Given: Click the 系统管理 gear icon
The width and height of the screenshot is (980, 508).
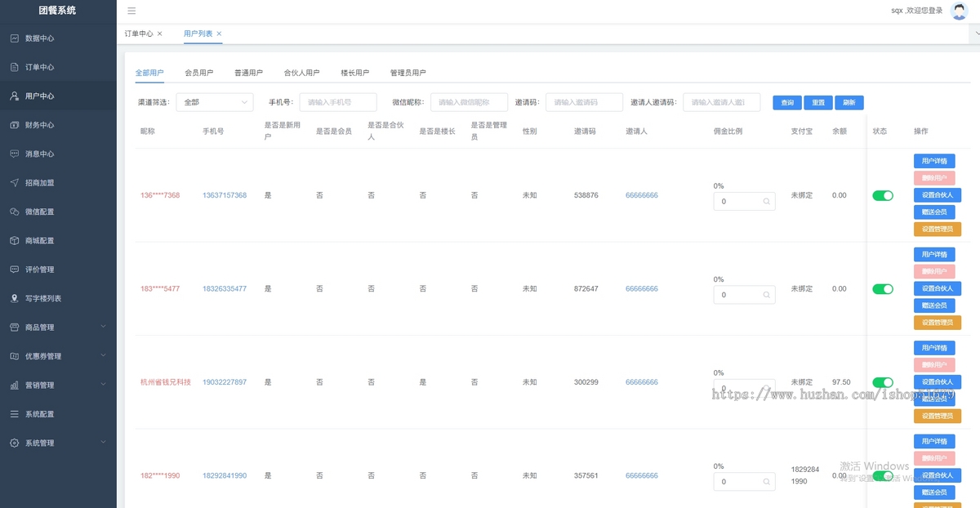Looking at the screenshot, I should pos(14,443).
